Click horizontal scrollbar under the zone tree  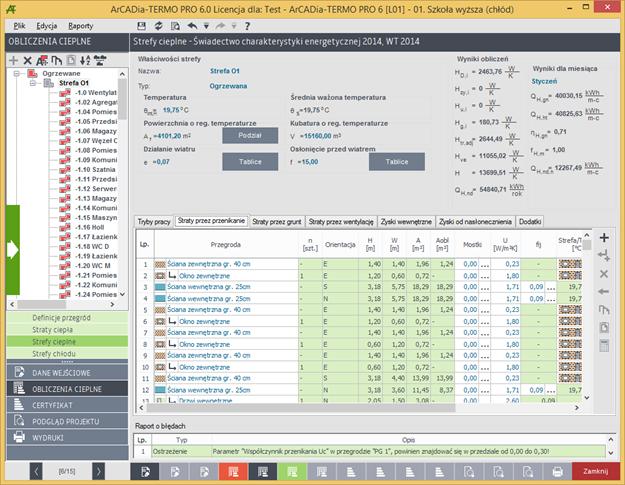tap(41, 304)
